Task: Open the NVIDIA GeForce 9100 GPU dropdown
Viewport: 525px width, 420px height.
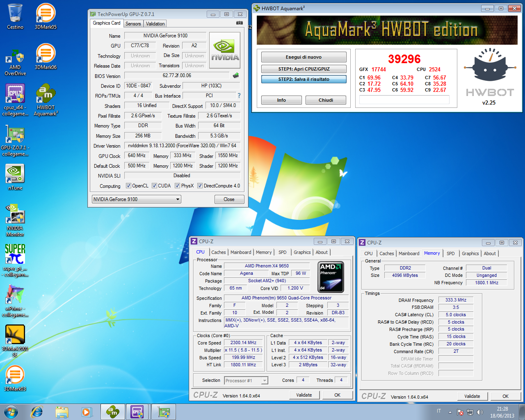Action: (x=136, y=199)
